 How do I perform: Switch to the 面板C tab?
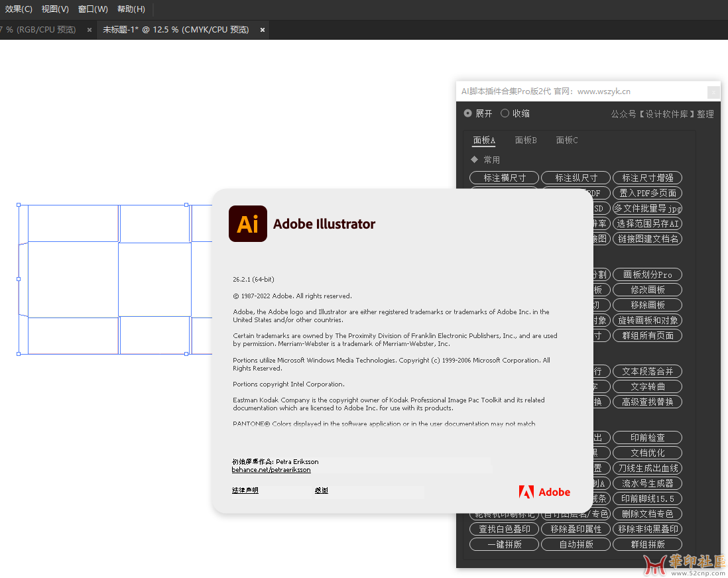point(567,140)
